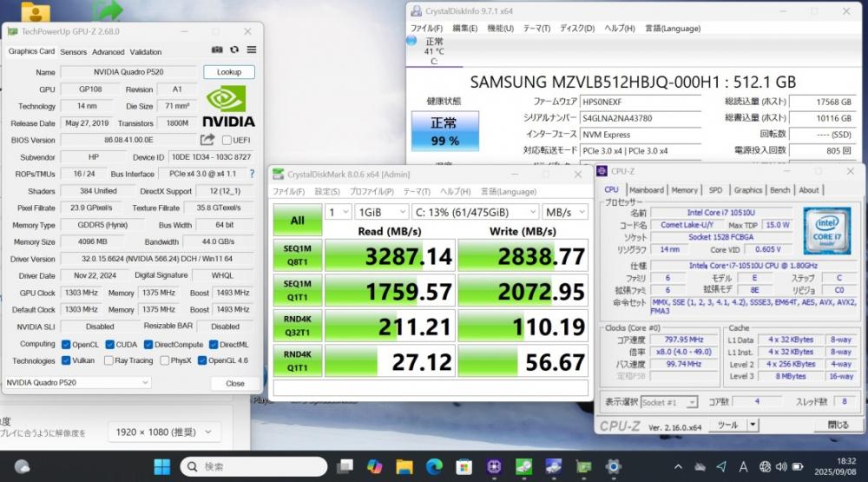Open File Explorer from the taskbar
Screen dimensions: 868x482
tap(404, 466)
